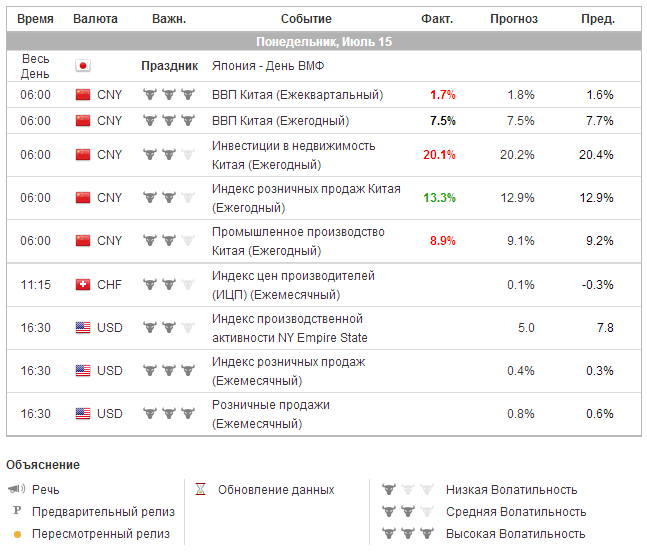The height and width of the screenshot is (554, 647).
Task: Click China flag beside quarterly GDP row
Action: (x=83, y=95)
